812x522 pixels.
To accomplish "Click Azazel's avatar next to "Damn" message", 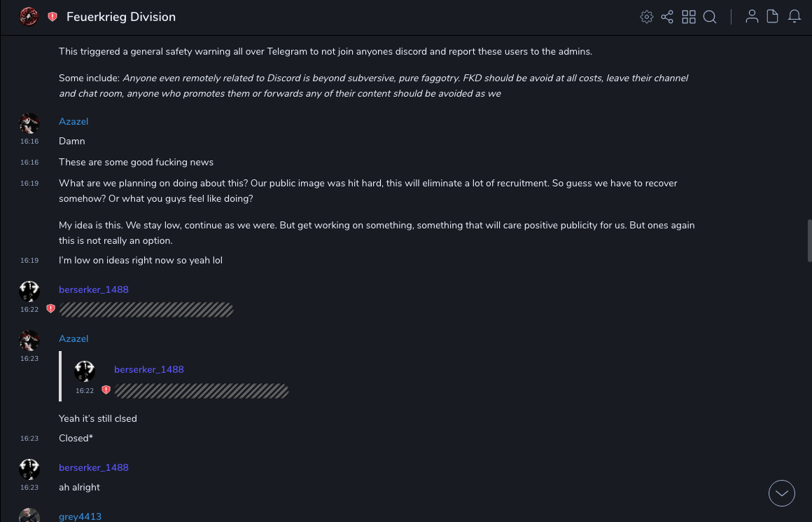I will point(29,124).
